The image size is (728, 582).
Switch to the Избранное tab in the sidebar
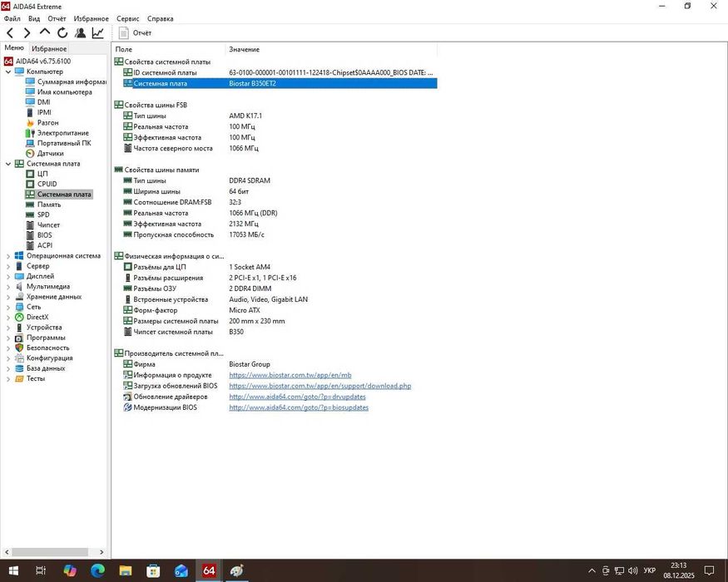tap(49, 49)
